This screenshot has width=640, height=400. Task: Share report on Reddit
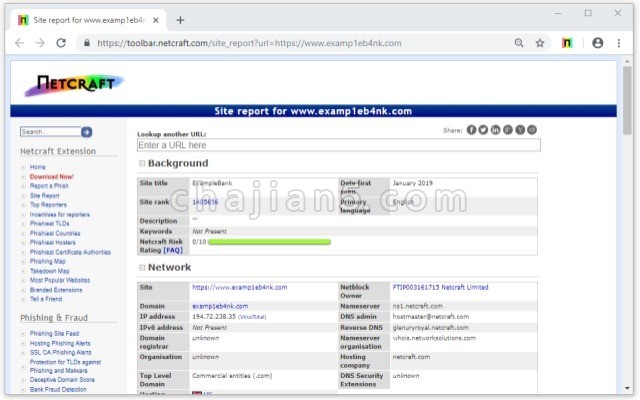click(532, 130)
